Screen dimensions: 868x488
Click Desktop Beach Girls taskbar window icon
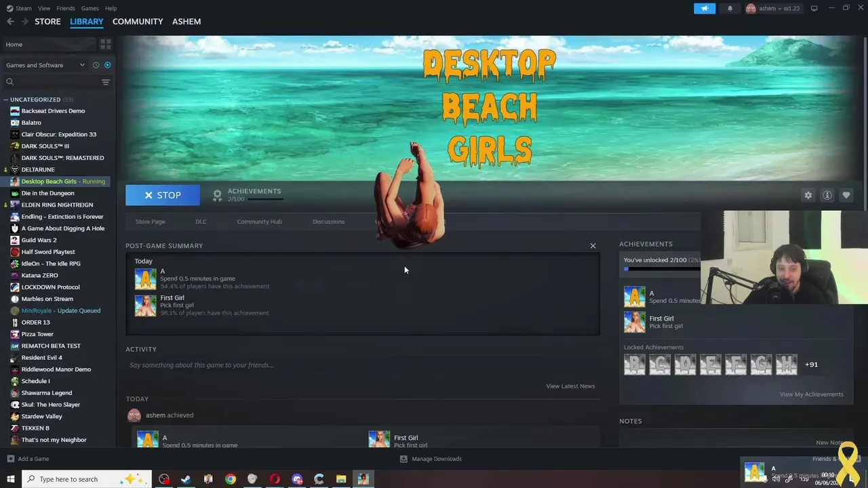tap(363, 479)
